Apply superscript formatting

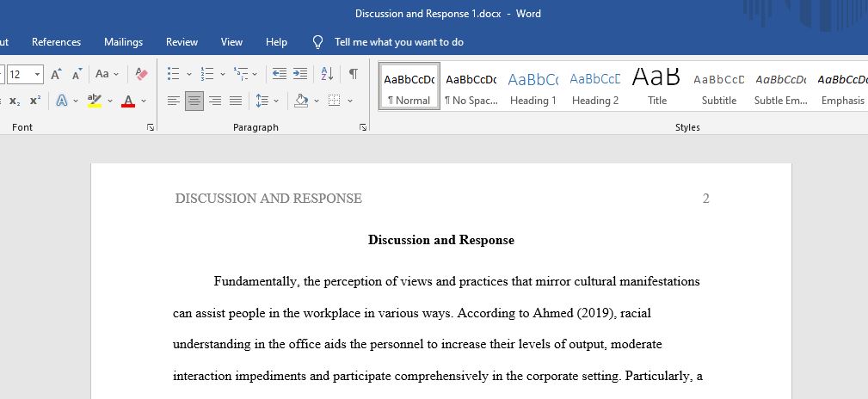click(x=35, y=101)
